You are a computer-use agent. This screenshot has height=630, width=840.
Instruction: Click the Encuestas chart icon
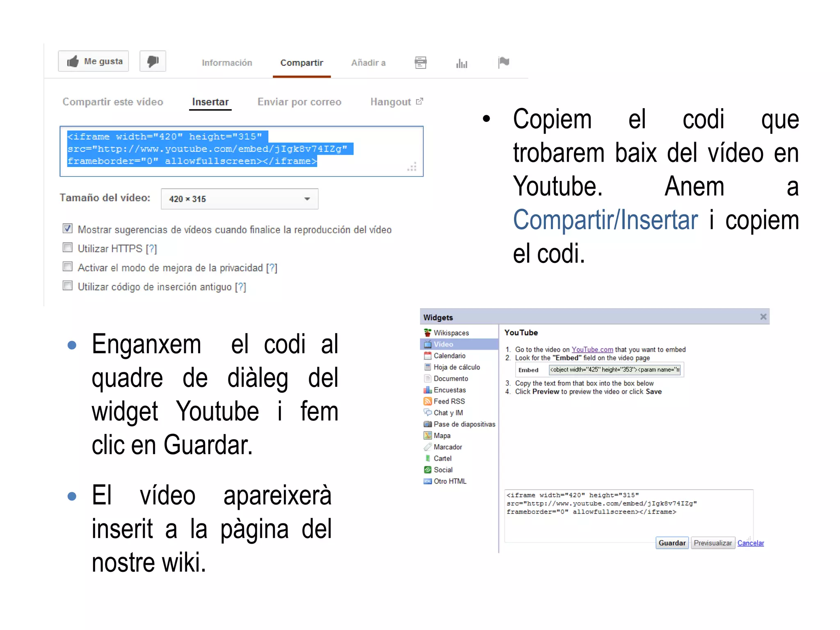427,390
